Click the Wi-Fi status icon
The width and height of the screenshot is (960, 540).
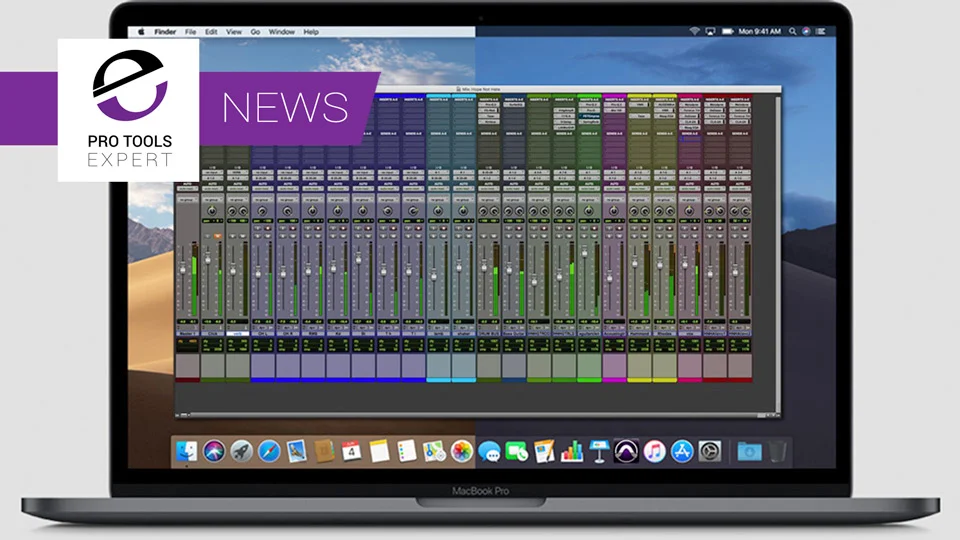[694, 31]
